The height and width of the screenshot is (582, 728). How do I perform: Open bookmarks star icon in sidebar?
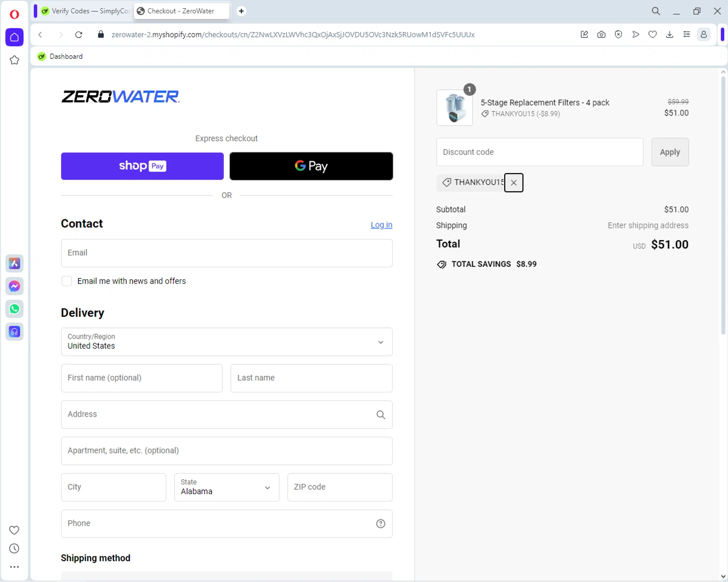tap(15, 60)
